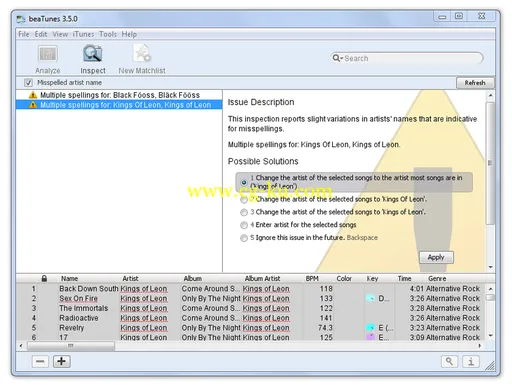The height and width of the screenshot is (389, 512).
Task: Click the song table scroll up arrow
Action: (x=490, y=289)
